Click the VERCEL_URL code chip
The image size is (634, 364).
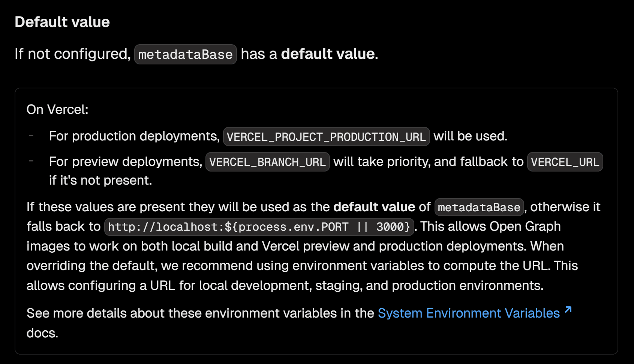565,162
